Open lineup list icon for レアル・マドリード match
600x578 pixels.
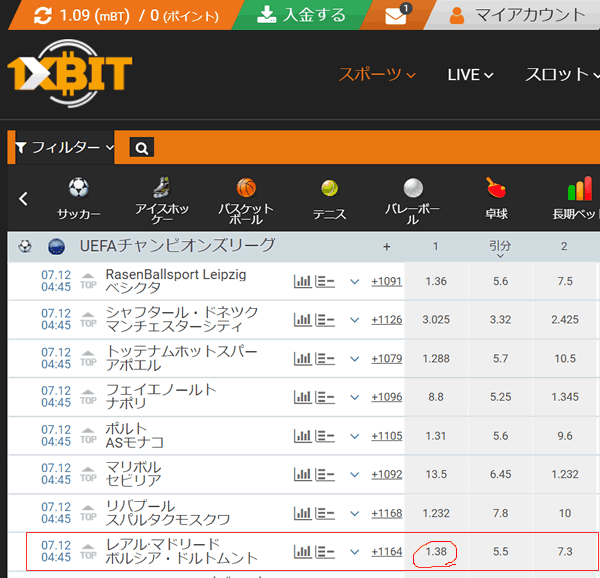click(x=325, y=552)
